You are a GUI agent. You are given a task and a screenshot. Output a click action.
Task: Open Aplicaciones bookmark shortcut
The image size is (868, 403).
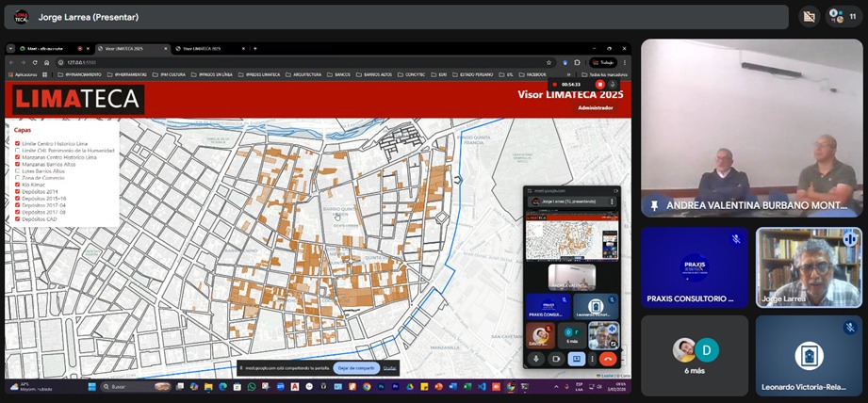click(x=22, y=74)
